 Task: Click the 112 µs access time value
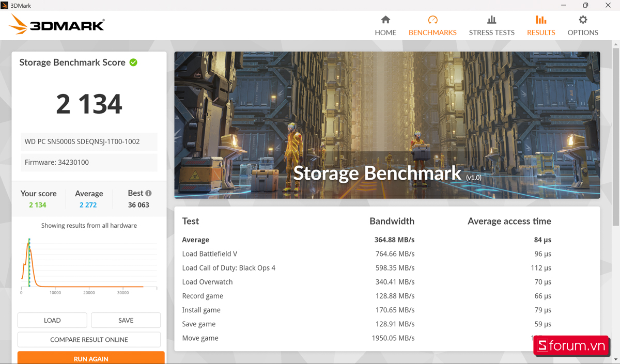[x=541, y=268]
